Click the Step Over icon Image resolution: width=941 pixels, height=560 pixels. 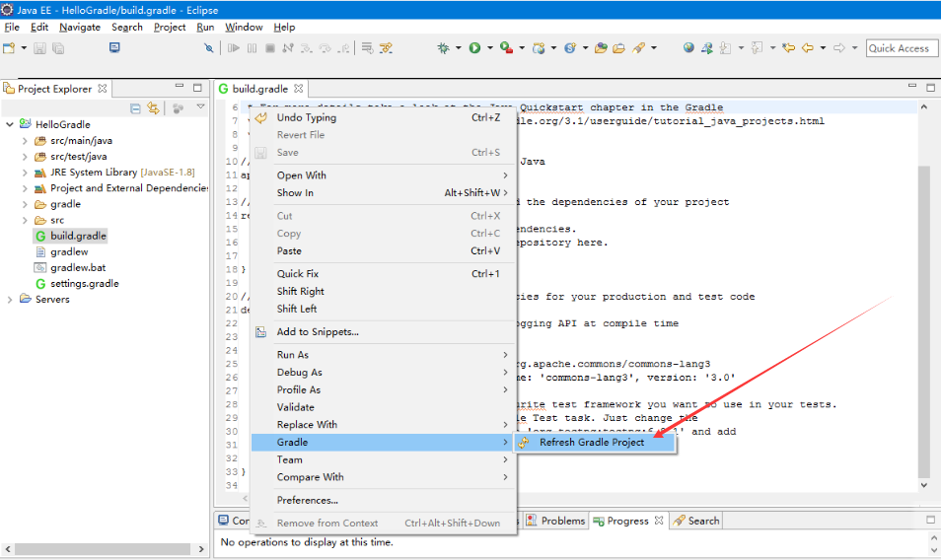(326, 48)
